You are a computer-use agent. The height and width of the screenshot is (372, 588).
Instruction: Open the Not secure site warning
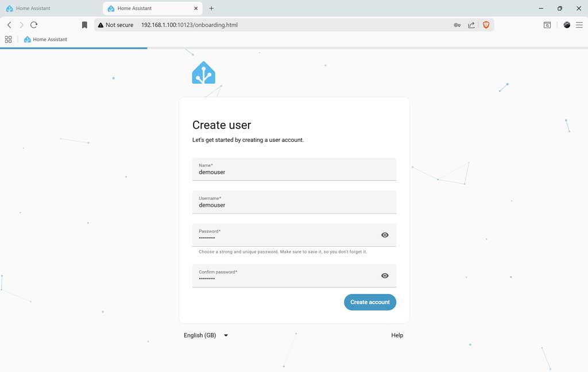[x=115, y=25]
